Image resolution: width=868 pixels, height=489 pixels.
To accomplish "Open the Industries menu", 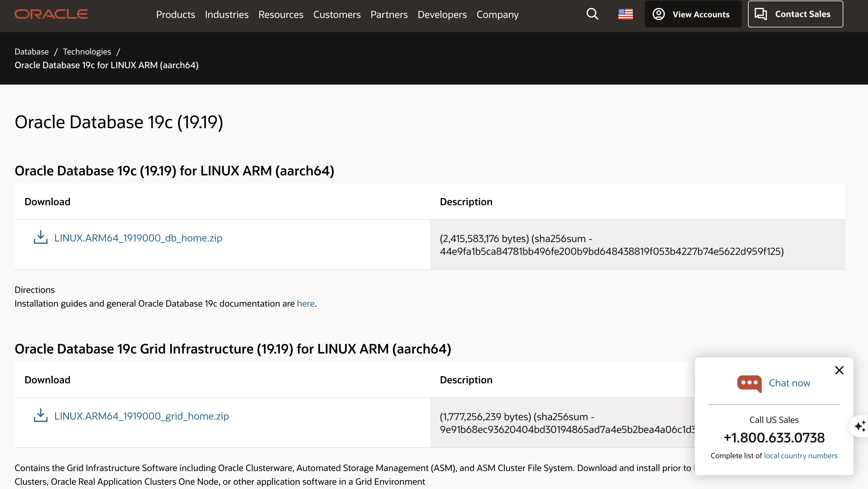I will coord(227,15).
